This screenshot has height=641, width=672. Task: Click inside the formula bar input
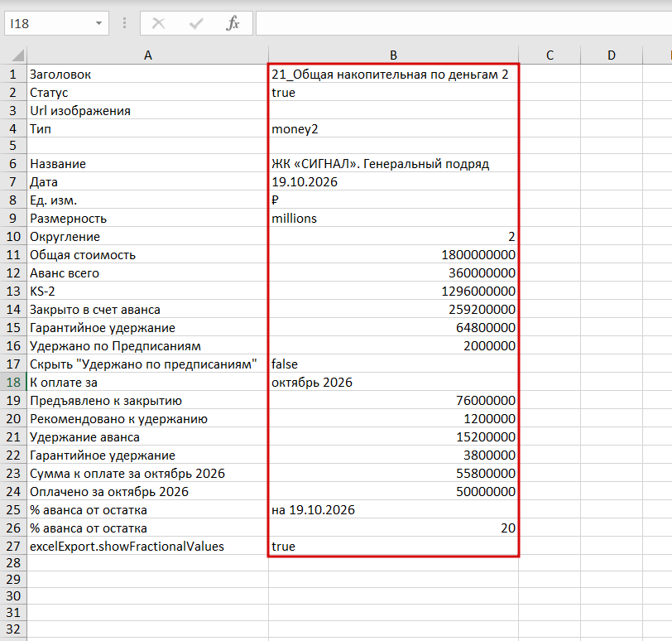pyautogui.click(x=463, y=23)
